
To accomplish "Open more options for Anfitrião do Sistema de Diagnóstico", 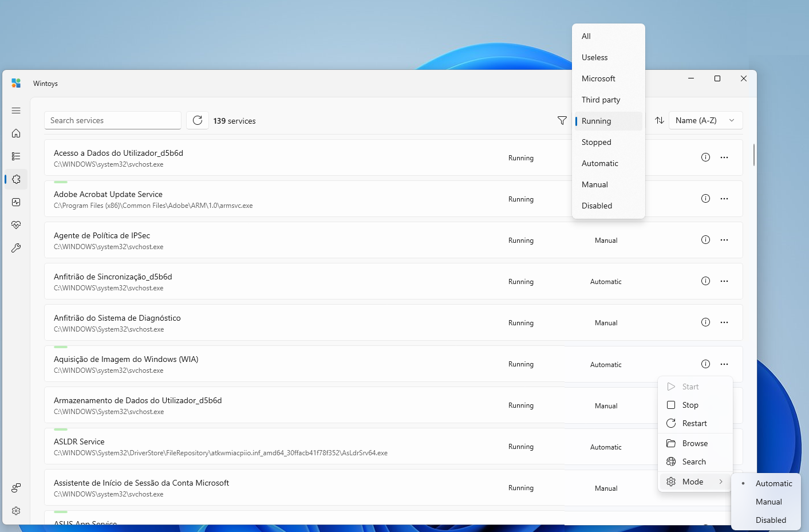I will coord(724,322).
